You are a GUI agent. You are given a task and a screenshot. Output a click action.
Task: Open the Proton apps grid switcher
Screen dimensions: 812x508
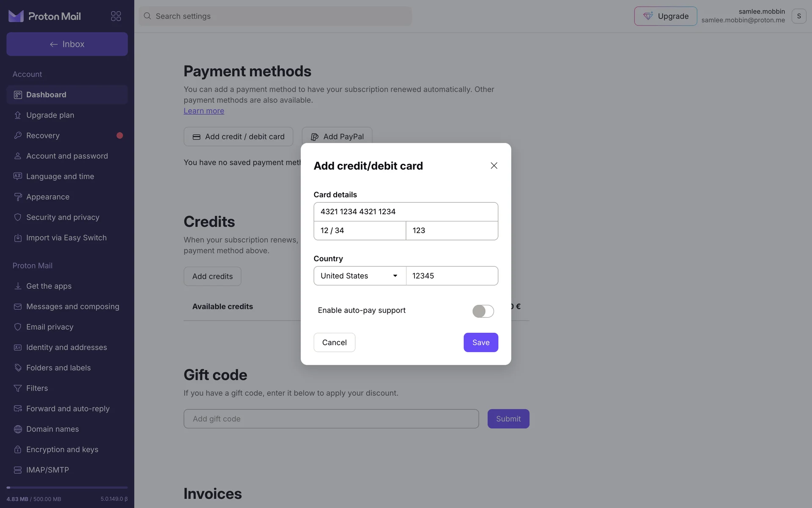coord(116,16)
